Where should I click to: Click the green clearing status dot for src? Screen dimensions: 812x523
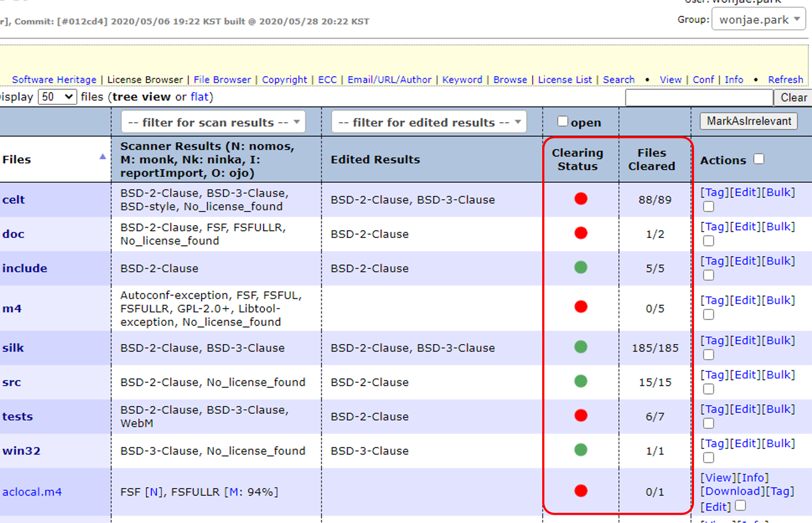581,382
